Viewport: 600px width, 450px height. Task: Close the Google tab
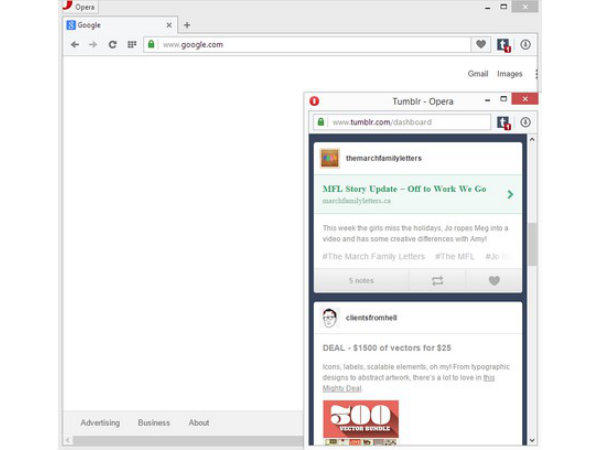[x=169, y=25]
